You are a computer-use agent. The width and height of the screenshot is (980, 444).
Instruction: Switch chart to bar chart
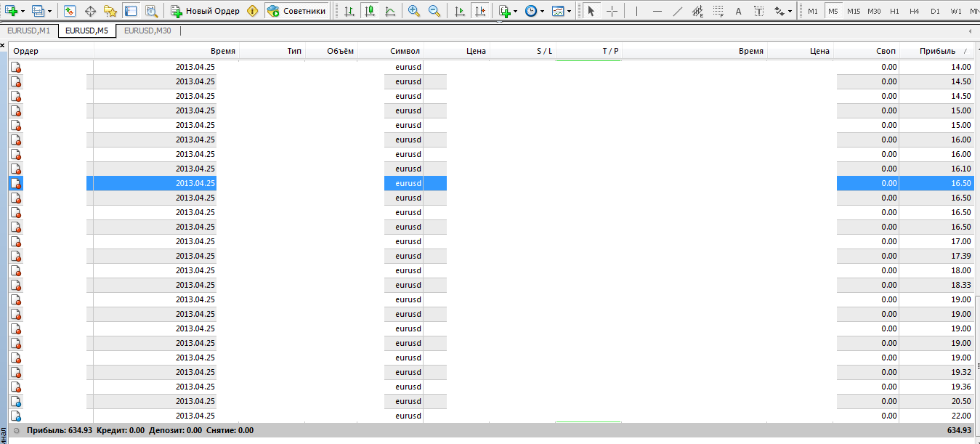[349, 11]
